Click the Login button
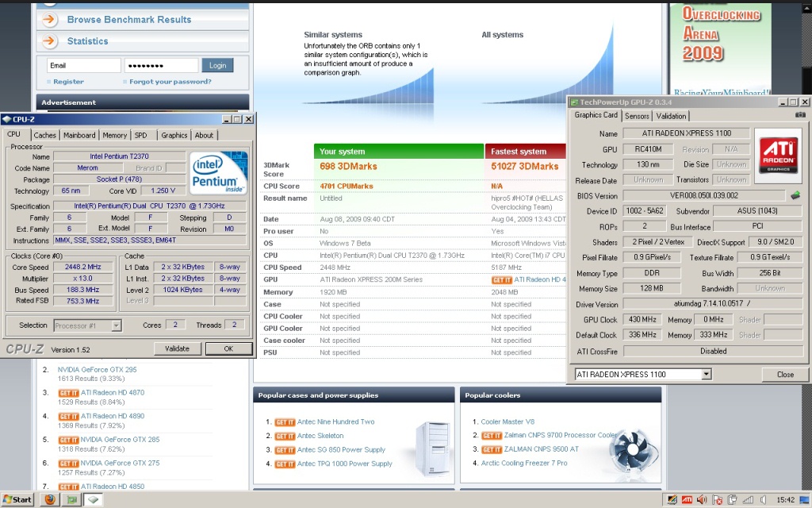Image resolution: width=812 pixels, height=508 pixels. click(217, 65)
